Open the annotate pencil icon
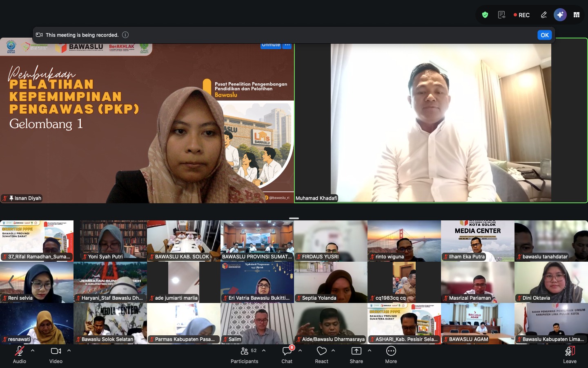This screenshot has height=368, width=588. pyautogui.click(x=543, y=15)
